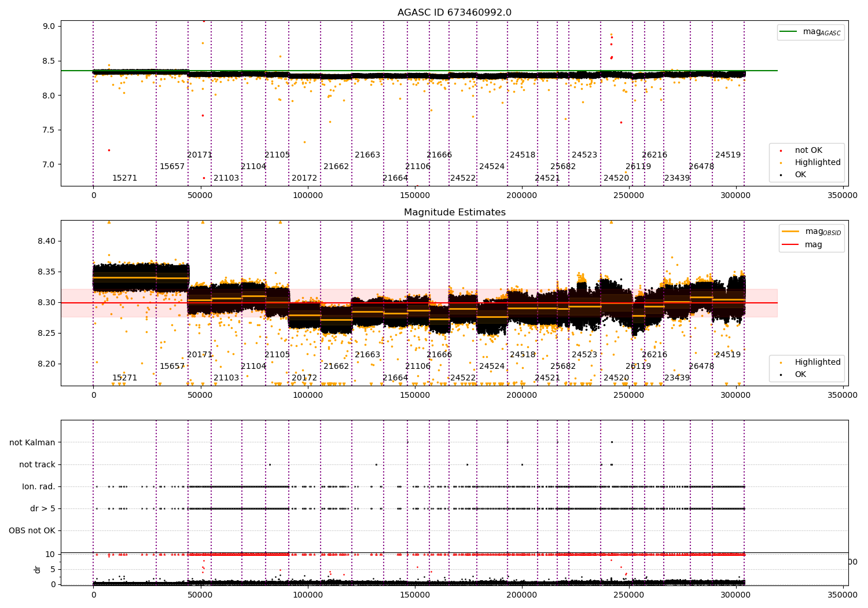Click obsid label 24522 in the Magnitude Estimates plot
The height and width of the screenshot is (608, 868).
pyautogui.click(x=463, y=378)
